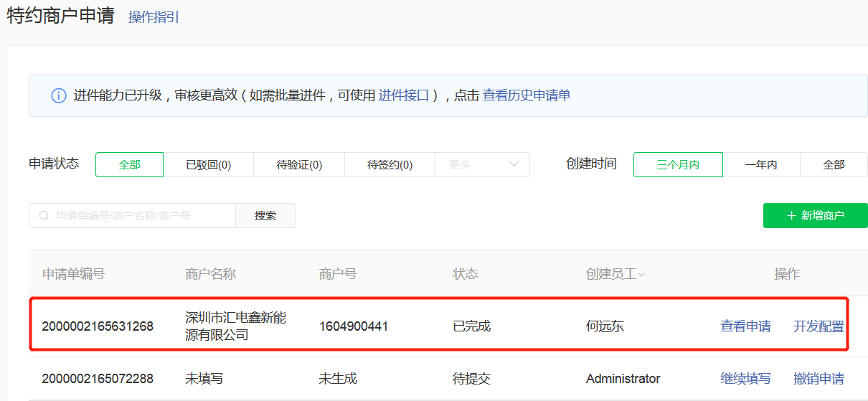868x401 pixels.
Task: Open the 操作指引 help link
Action: (x=154, y=17)
